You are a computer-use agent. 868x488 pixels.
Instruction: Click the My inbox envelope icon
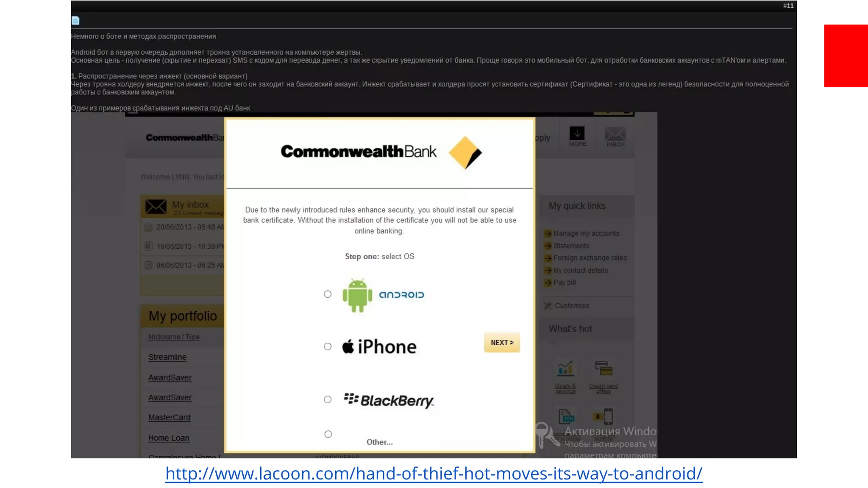[x=156, y=207]
